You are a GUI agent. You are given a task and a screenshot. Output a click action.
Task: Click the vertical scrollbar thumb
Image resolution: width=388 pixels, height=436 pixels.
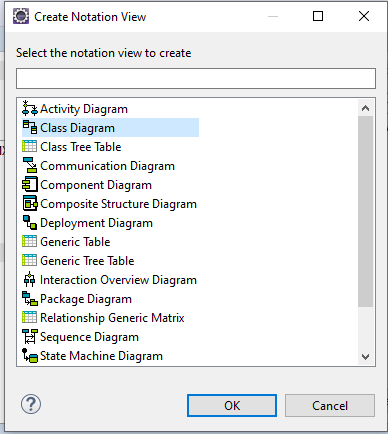pyautogui.click(x=365, y=211)
